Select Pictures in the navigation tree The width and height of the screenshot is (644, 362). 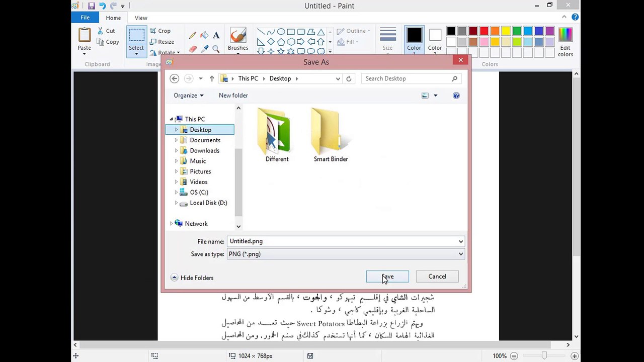200,171
